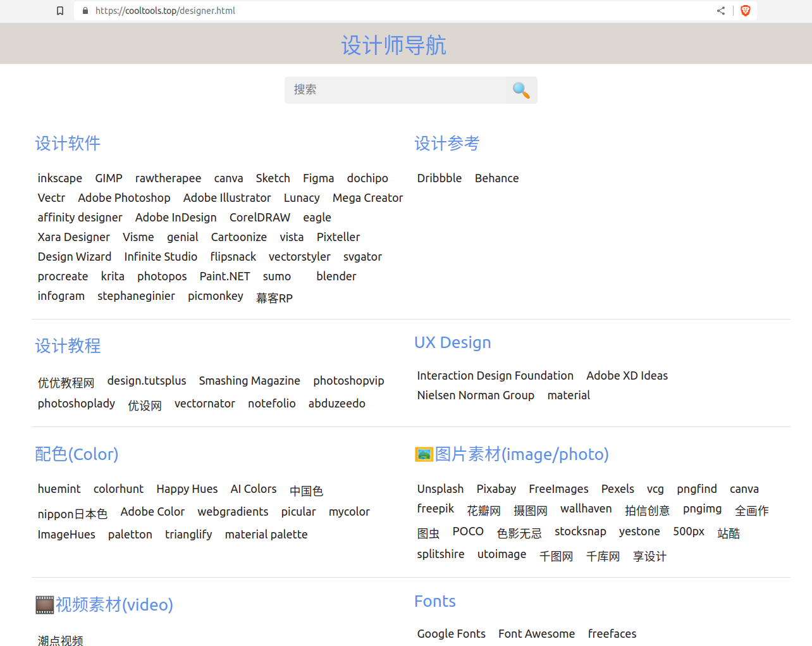
Task: Open the affinity designer link
Action: pos(80,218)
